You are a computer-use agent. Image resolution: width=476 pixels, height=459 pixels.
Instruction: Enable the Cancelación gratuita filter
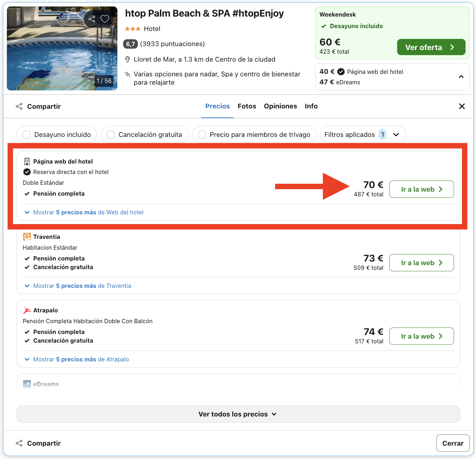tap(111, 134)
